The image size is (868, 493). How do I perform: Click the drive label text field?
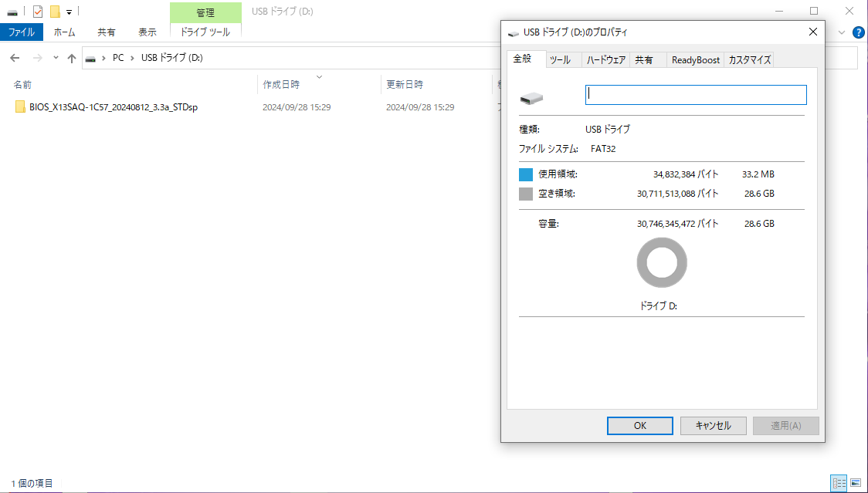tap(696, 95)
